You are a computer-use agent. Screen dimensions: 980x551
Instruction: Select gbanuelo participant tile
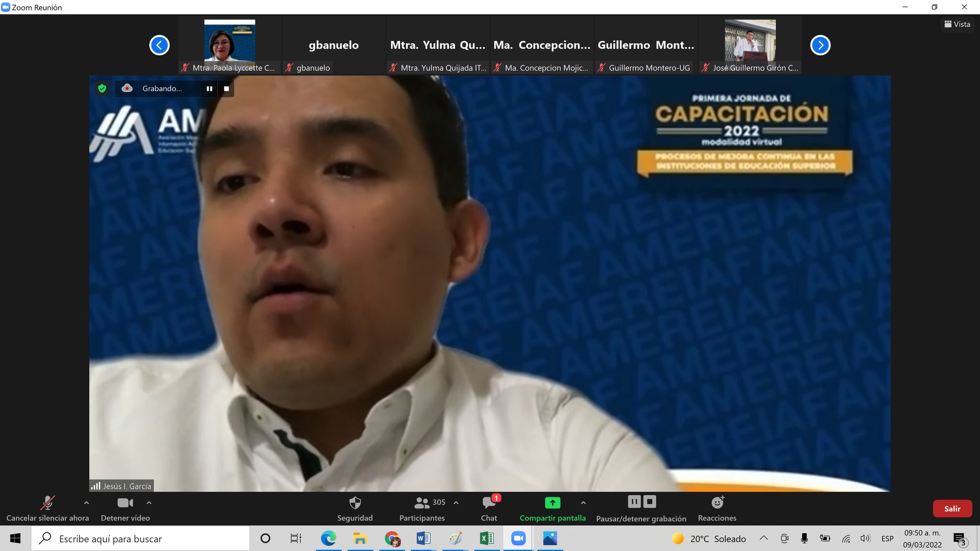pyautogui.click(x=334, y=44)
